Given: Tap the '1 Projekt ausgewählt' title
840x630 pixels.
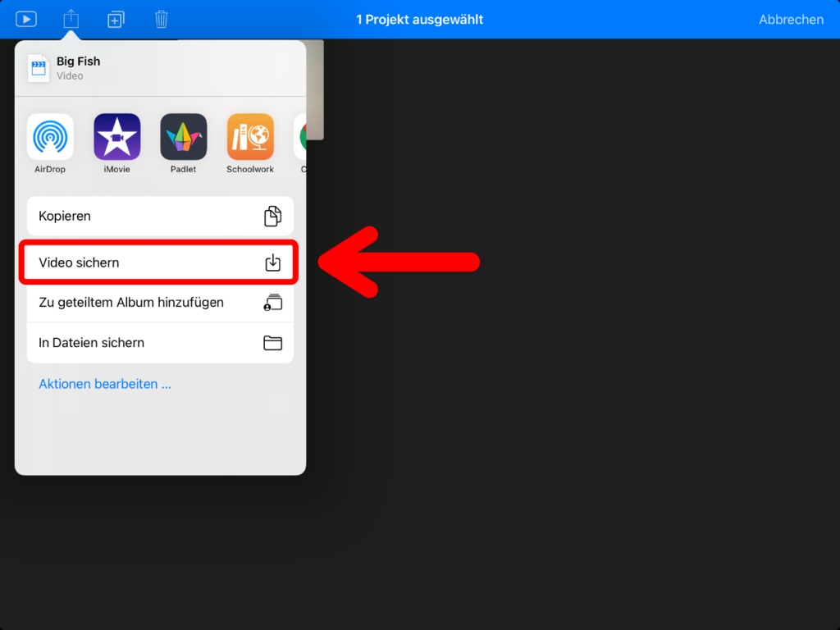Looking at the screenshot, I should click(x=419, y=19).
